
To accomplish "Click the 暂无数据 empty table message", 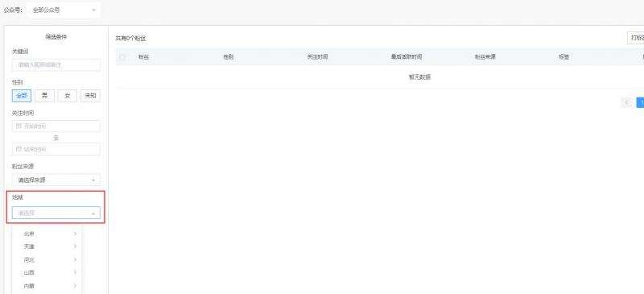I will tap(419, 77).
